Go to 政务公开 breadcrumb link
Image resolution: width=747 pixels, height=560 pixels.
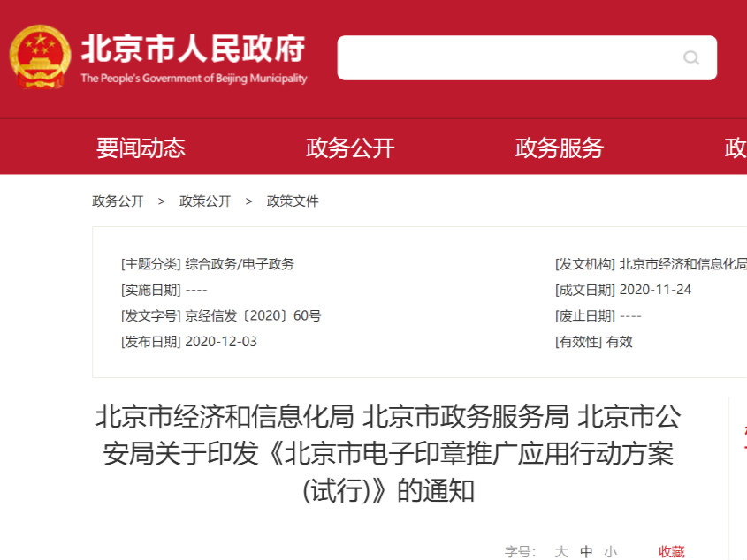pyautogui.click(x=118, y=201)
